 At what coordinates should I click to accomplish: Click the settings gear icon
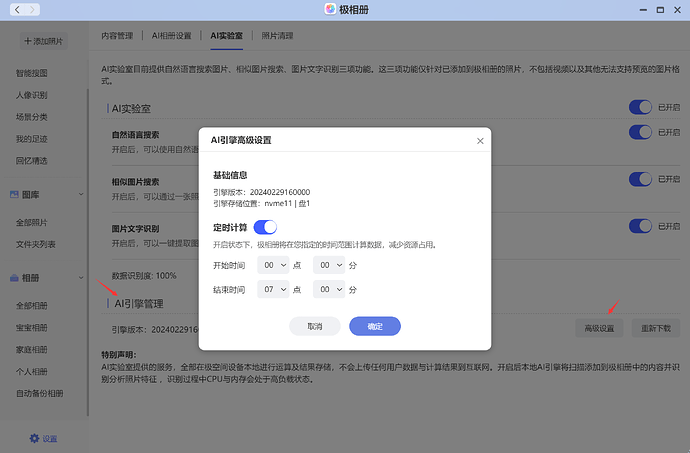[34, 438]
